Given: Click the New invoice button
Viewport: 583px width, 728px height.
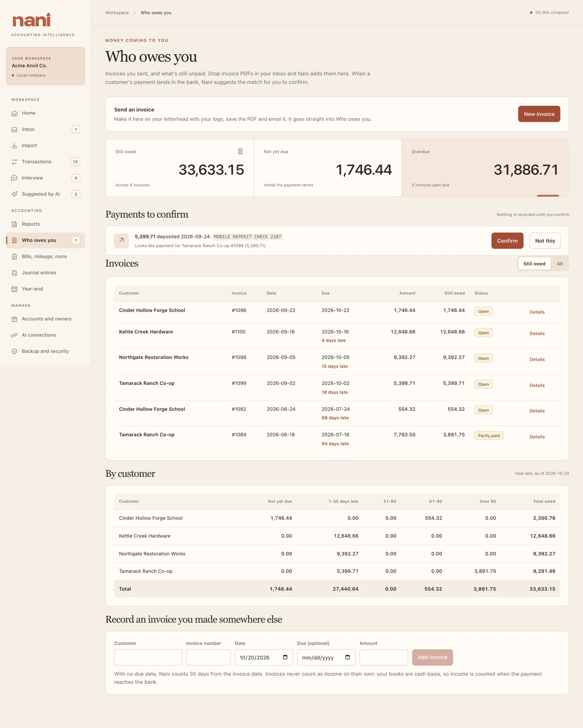Looking at the screenshot, I should 539,114.
